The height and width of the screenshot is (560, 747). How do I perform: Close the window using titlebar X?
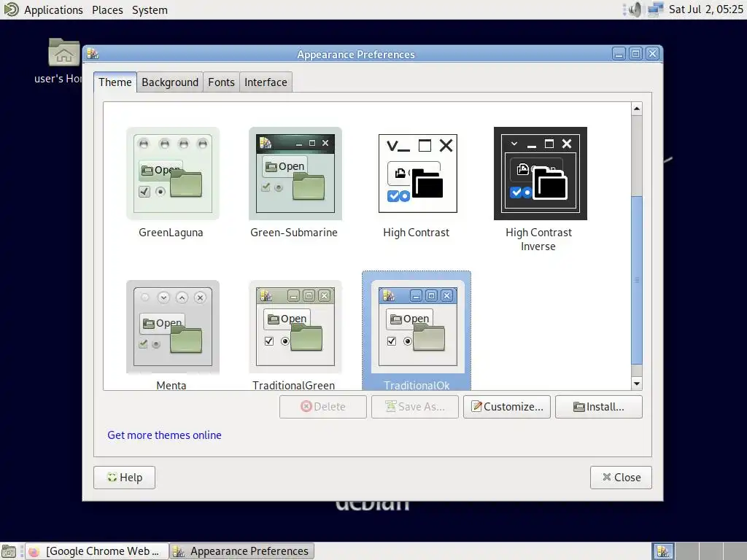653,54
